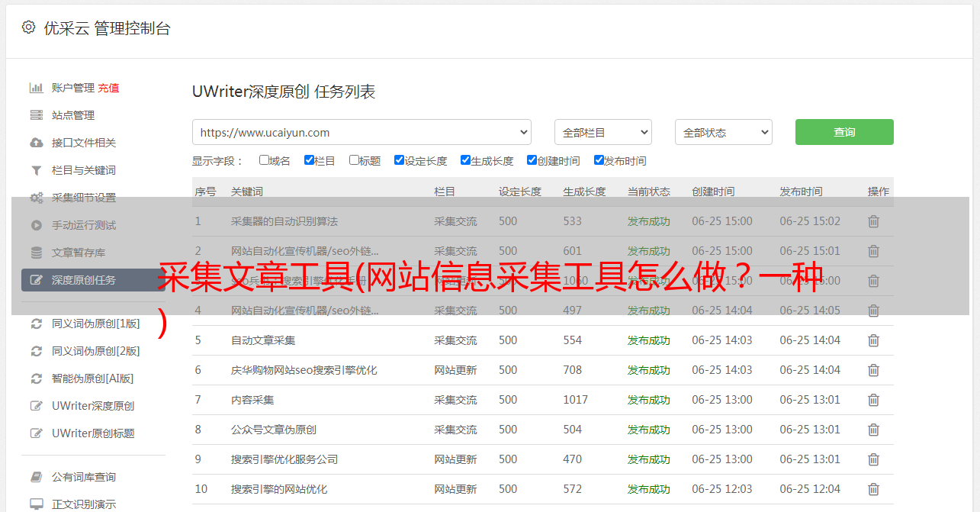This screenshot has width=980, height=512.
Task: Click 发布成功 status in row 5
Action: point(649,340)
